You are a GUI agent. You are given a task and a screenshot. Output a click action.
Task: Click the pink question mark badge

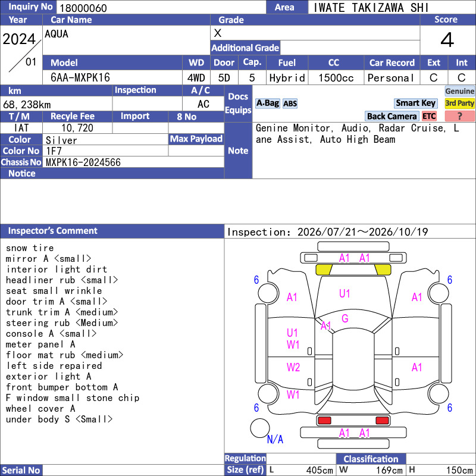coord(459,116)
